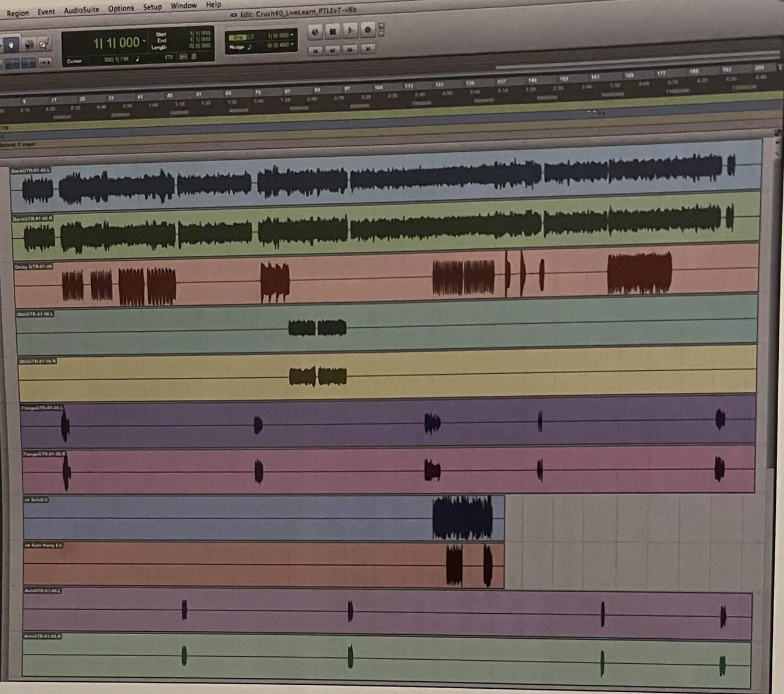Image resolution: width=784 pixels, height=694 pixels.
Task: Click the Return to Zero button
Action: point(315,51)
